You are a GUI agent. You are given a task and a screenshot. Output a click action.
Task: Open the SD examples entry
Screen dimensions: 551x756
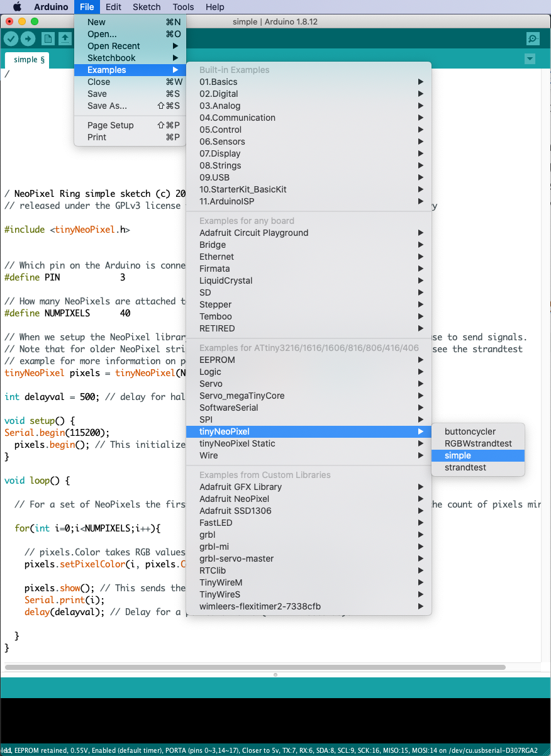309,292
